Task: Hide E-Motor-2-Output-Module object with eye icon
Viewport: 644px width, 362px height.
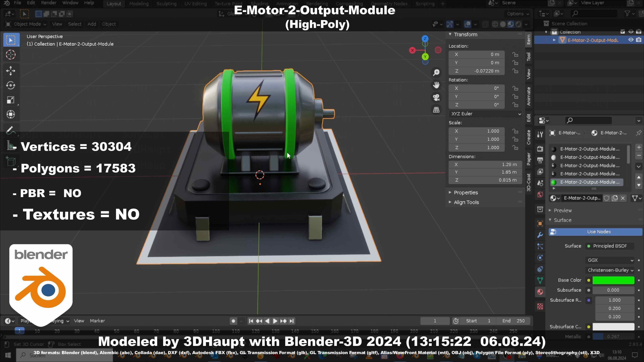Action: coord(631,40)
